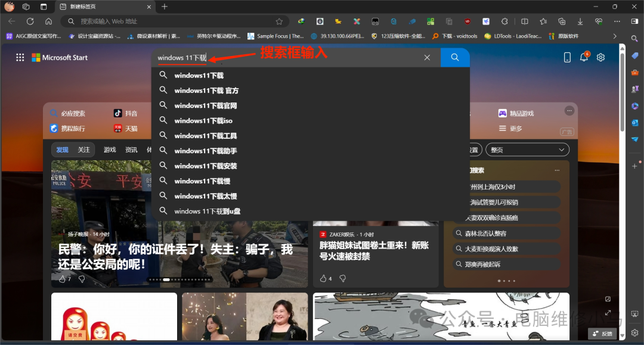Open the browser extensions puzzle icon

coord(505,21)
